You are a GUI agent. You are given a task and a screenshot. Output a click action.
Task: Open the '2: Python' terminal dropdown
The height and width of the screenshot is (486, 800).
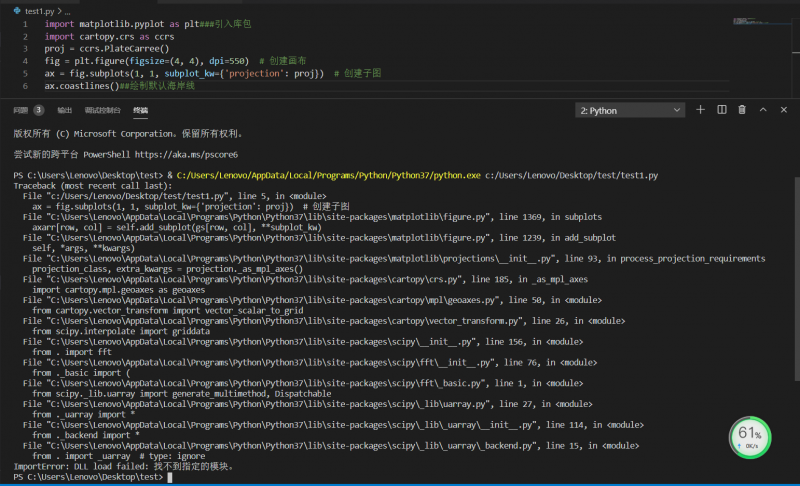coord(630,110)
